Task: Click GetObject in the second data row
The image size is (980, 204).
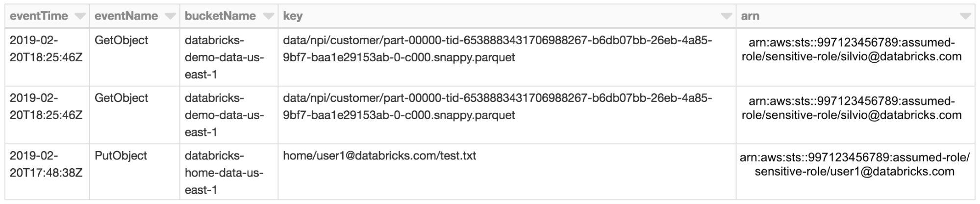Action: (121, 98)
